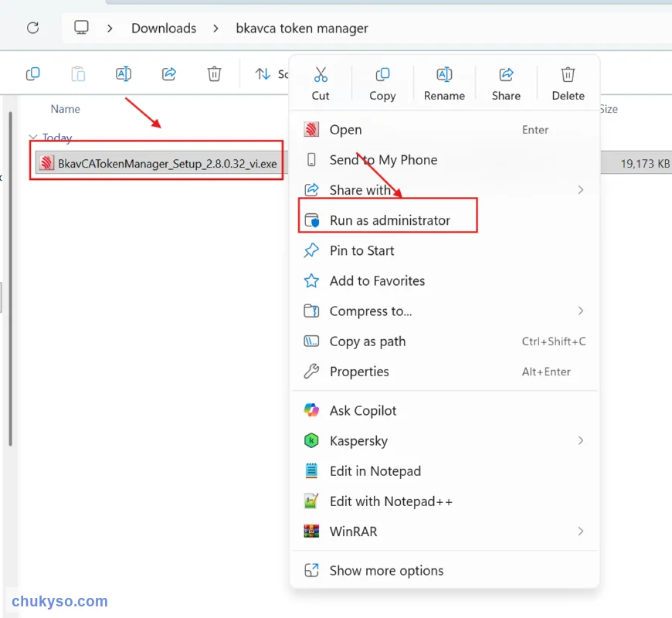Click the share arrow icon beside Share with

click(311, 189)
